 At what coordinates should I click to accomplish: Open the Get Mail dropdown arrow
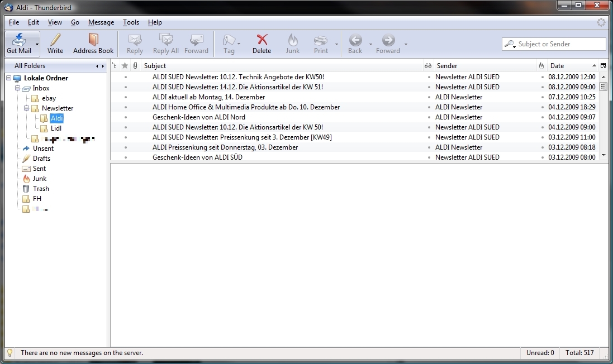pos(37,44)
